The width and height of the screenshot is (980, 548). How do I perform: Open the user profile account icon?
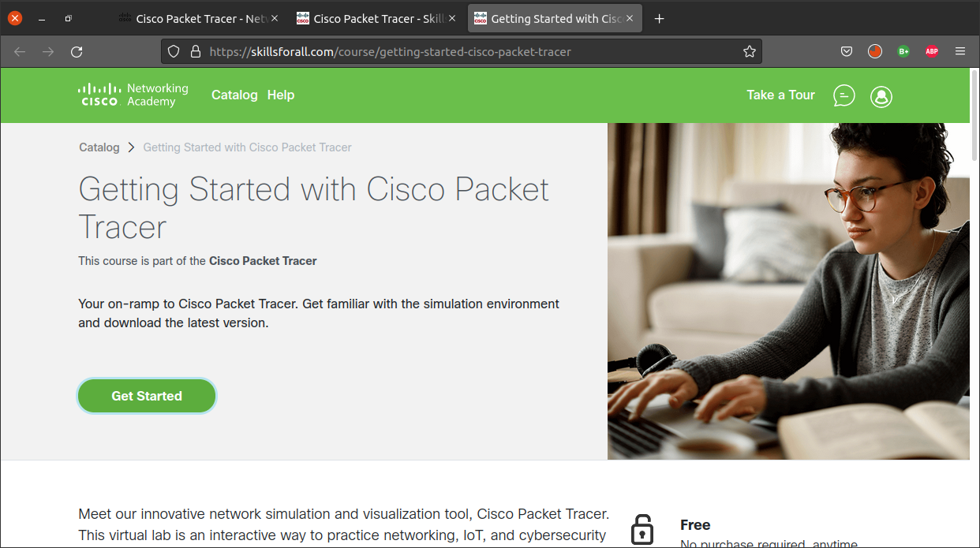click(881, 96)
